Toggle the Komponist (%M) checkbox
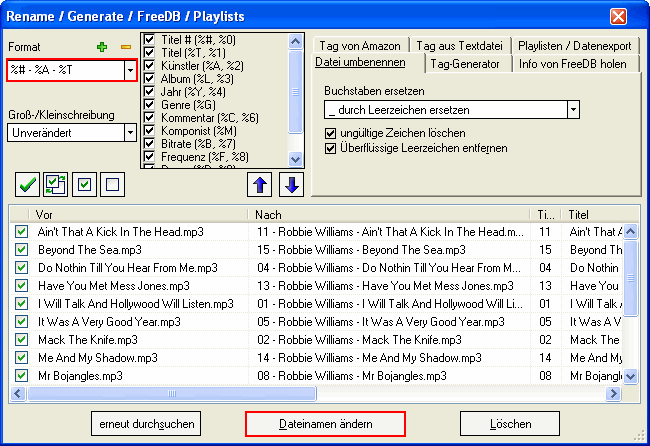650x446 pixels. tap(149, 131)
